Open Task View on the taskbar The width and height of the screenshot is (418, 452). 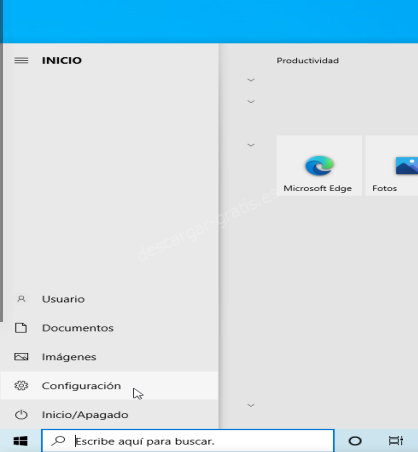click(x=396, y=441)
